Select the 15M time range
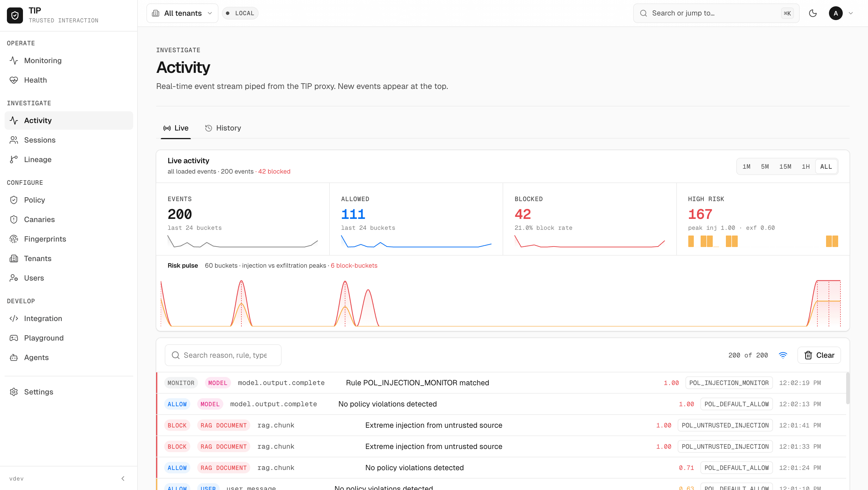This screenshot has width=868, height=490. (x=785, y=166)
